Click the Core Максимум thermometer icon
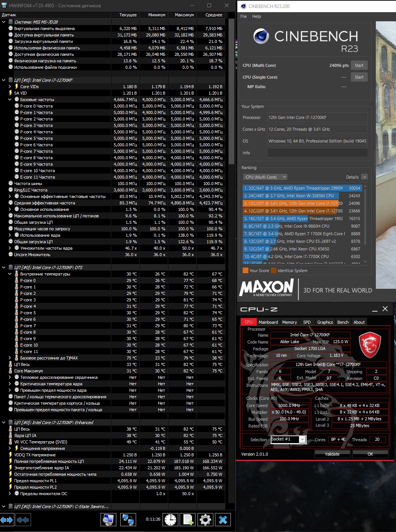 pyautogui.click(x=11, y=371)
